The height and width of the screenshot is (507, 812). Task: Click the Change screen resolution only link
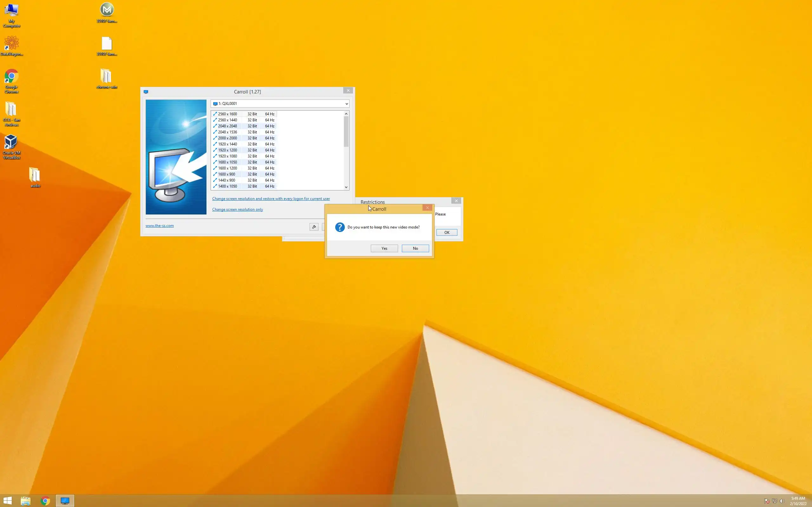(237, 209)
